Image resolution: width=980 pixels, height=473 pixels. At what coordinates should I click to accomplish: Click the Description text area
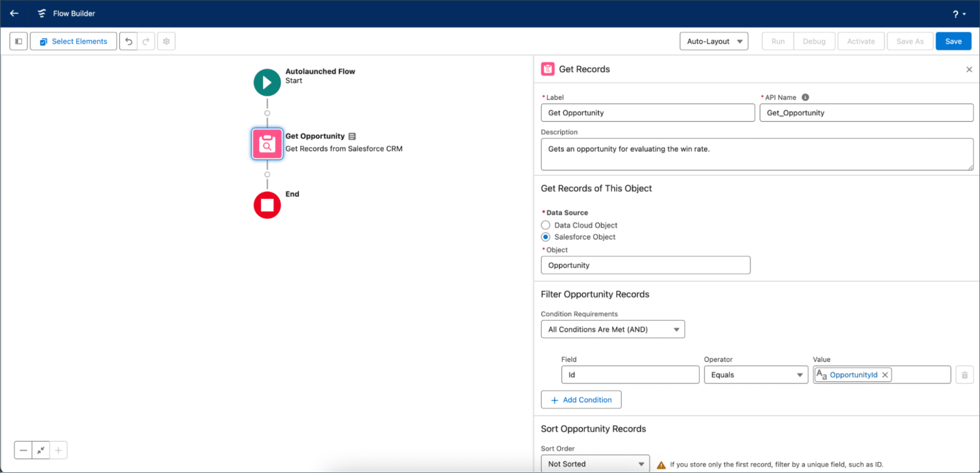coord(757,154)
